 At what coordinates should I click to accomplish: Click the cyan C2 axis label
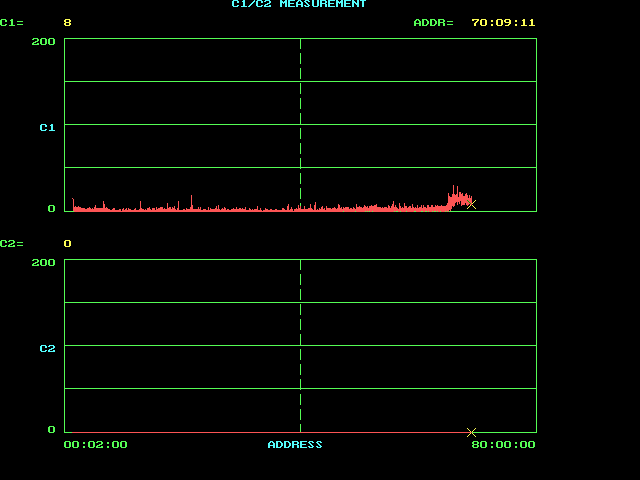(47, 349)
